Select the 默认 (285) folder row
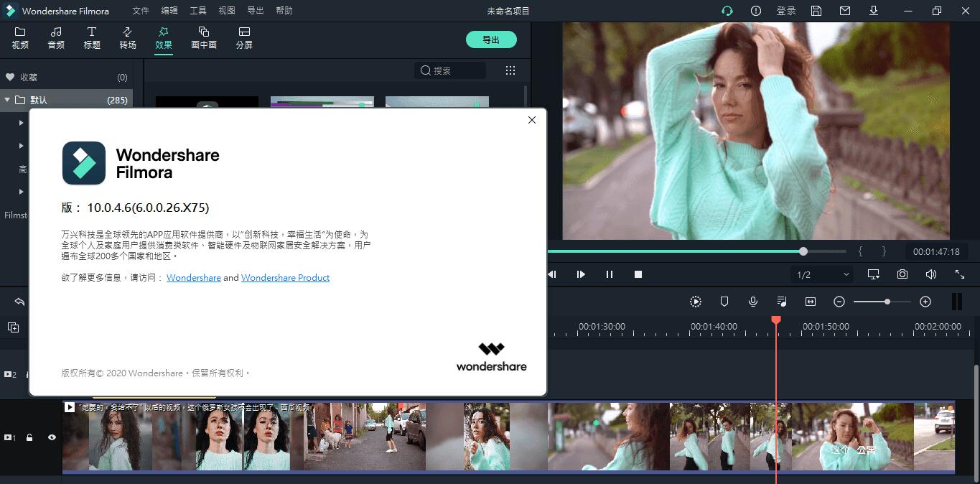Viewport: 980px width, 484px height. 66,100
